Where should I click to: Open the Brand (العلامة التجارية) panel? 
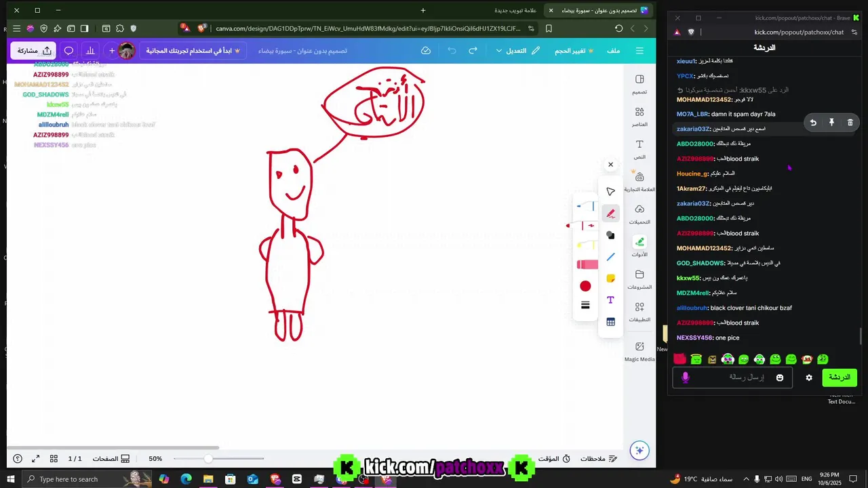tap(639, 182)
